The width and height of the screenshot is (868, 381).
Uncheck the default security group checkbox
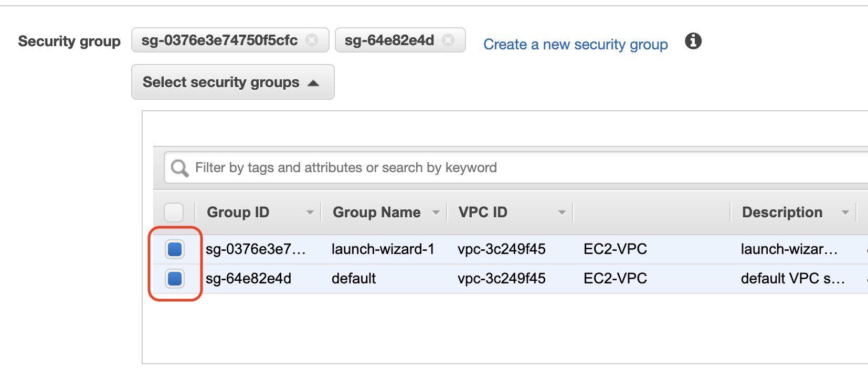pyautogui.click(x=175, y=278)
